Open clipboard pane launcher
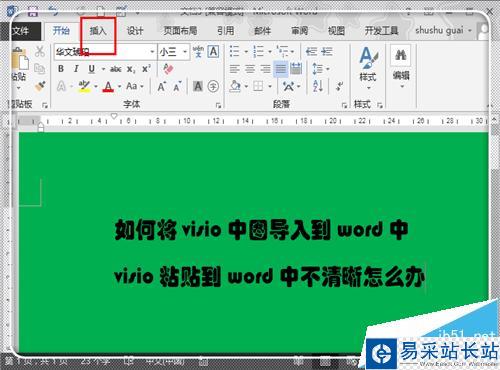This screenshot has height=370, width=500. [45, 105]
